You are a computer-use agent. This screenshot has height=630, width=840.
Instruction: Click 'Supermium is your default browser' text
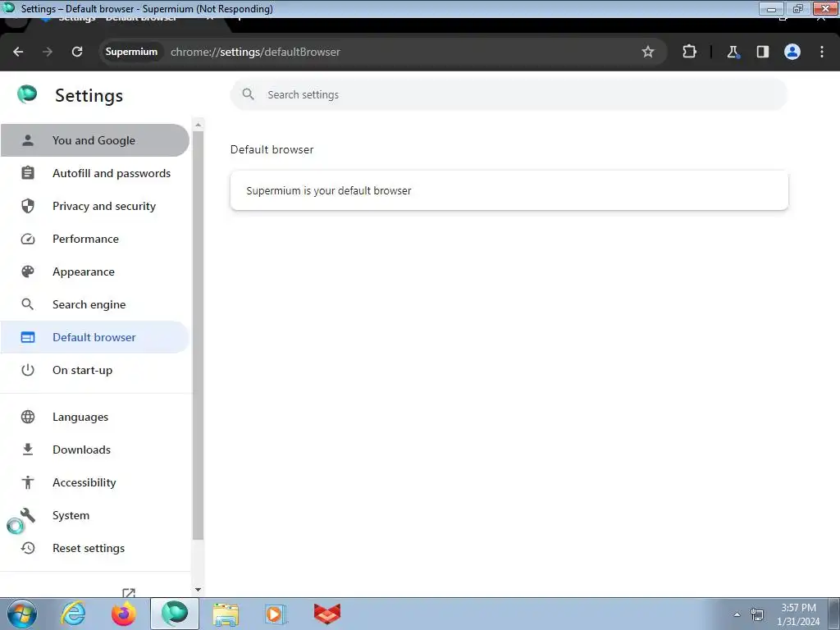(x=329, y=190)
